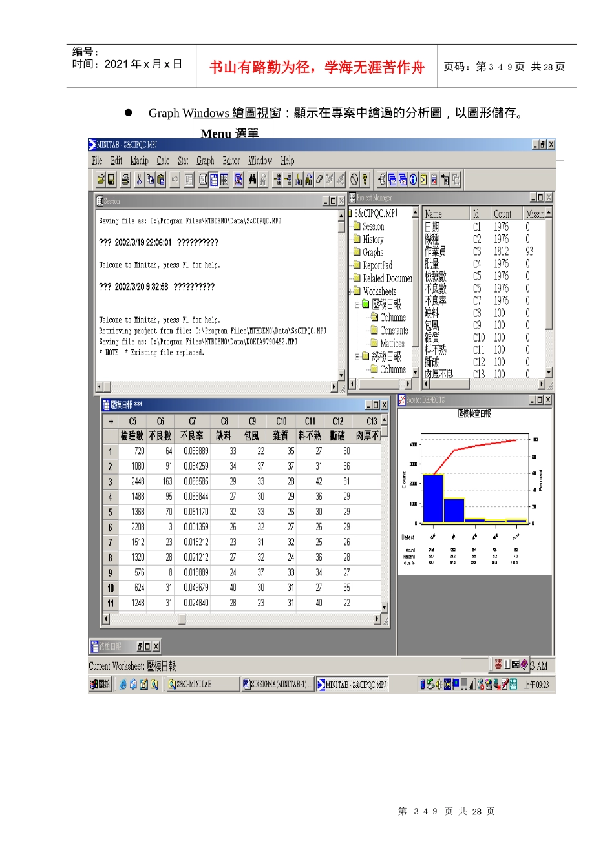This screenshot has width=614, height=868.
Task: Click the data entry direction arrow in worksheet
Action: point(111,421)
